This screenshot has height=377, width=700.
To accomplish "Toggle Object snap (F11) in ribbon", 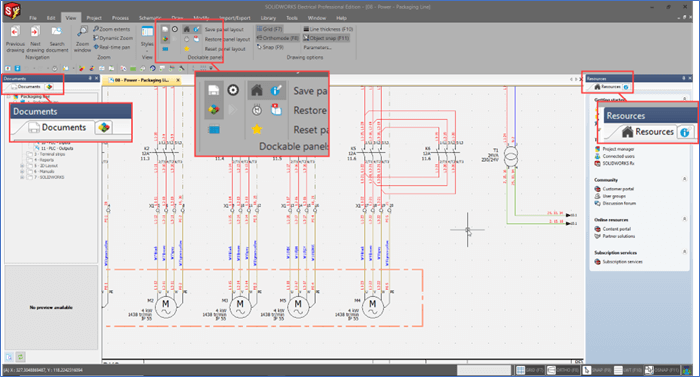I will coord(326,38).
